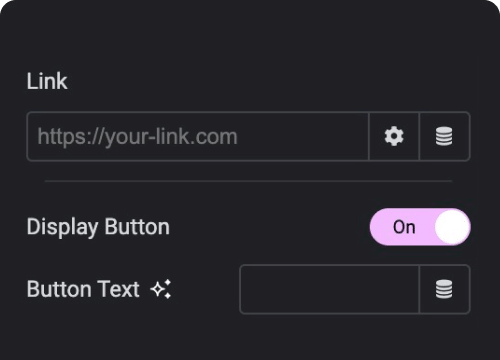Viewport: 500px width, 360px height.
Task: Generate button text with AI stars icon
Action: (x=161, y=289)
